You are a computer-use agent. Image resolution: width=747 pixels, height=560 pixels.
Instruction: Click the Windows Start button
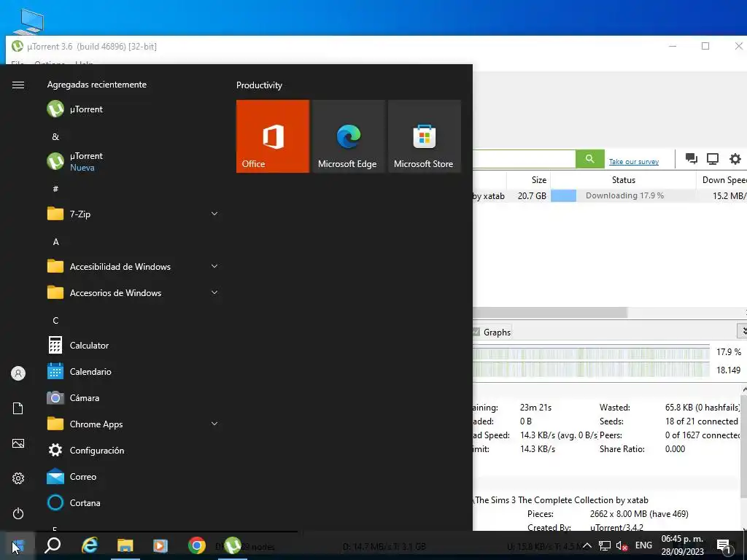[x=18, y=545]
